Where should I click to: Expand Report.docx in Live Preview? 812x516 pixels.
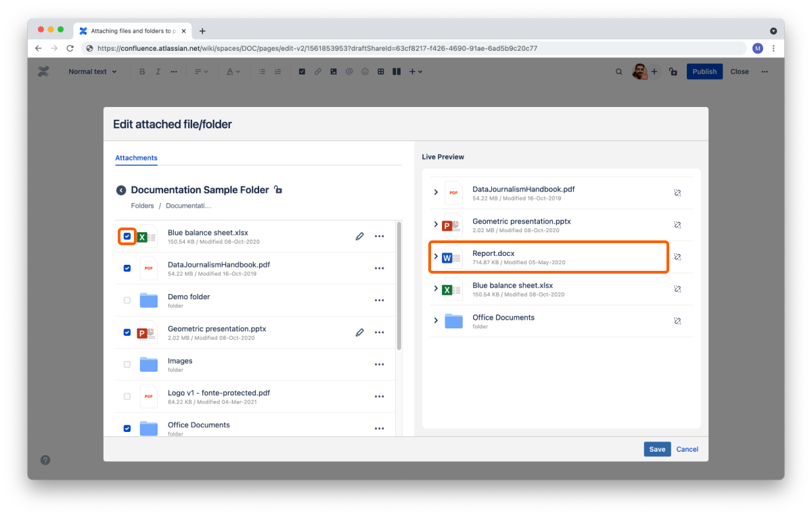[436, 257]
